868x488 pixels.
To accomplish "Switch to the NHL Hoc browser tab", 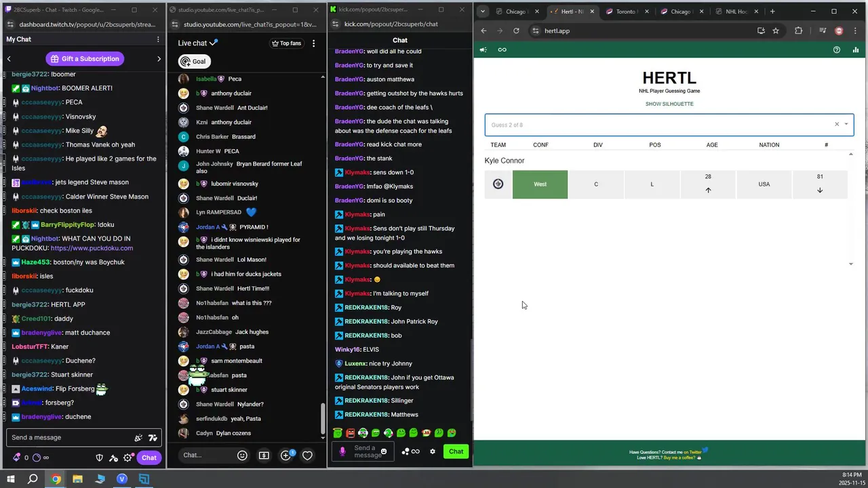I will pos(736,12).
